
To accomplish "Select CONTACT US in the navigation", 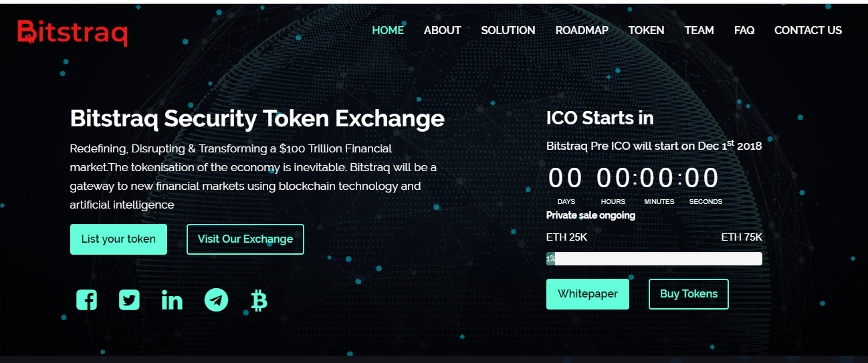I will coord(808,30).
